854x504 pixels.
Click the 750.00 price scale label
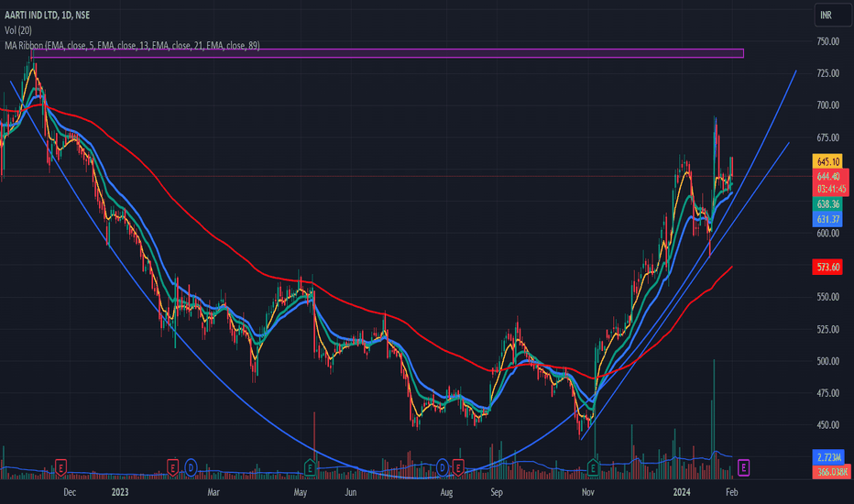[827, 41]
